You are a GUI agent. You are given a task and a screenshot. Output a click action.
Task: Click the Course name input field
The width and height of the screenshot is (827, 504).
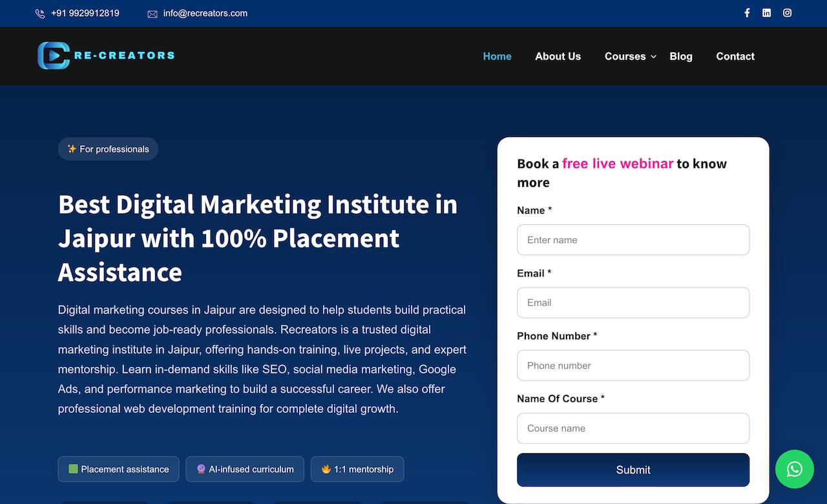click(x=633, y=428)
